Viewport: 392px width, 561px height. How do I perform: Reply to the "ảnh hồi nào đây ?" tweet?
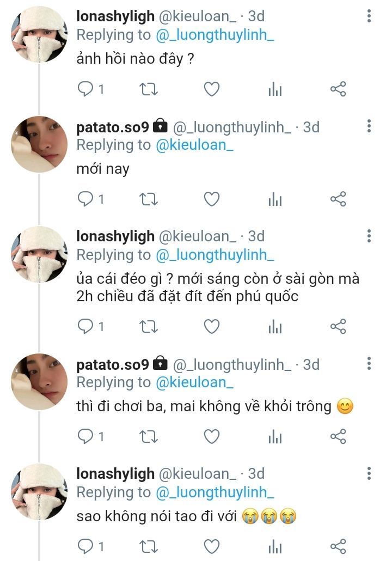[x=85, y=89]
